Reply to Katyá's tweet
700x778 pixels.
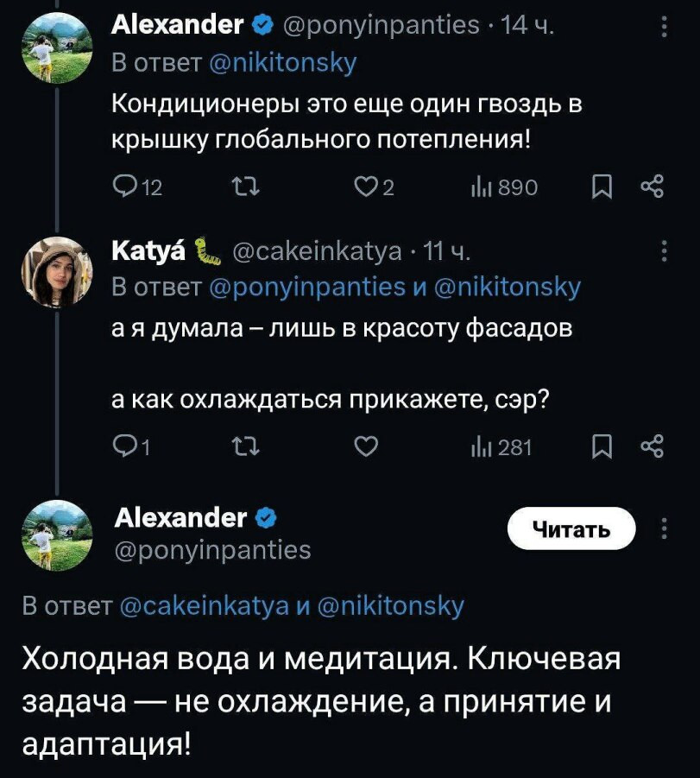click(x=123, y=446)
